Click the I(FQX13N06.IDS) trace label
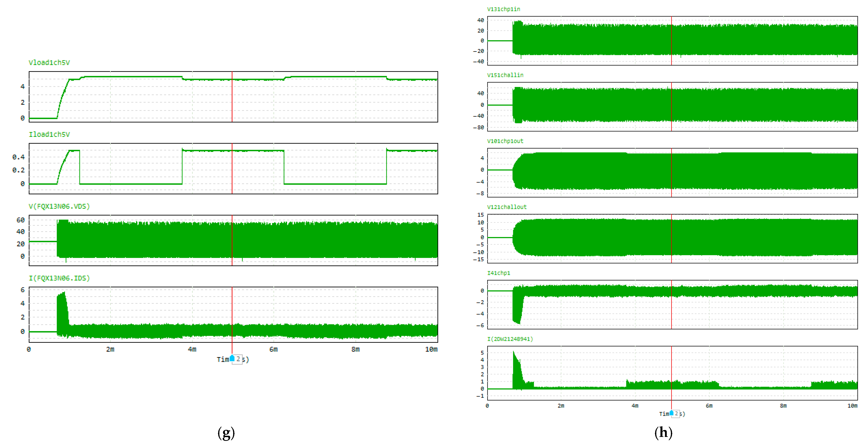The height and width of the screenshot is (445, 868). tap(59, 278)
